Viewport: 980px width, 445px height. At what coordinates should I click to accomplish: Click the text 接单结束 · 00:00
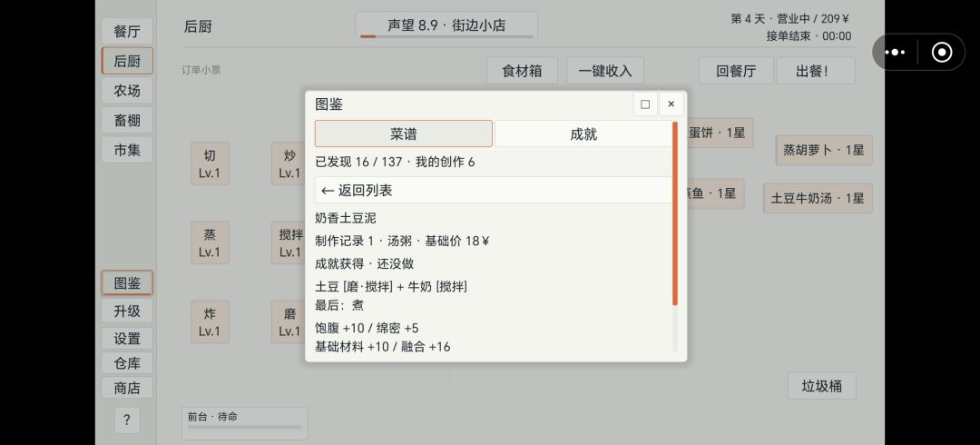(808, 36)
